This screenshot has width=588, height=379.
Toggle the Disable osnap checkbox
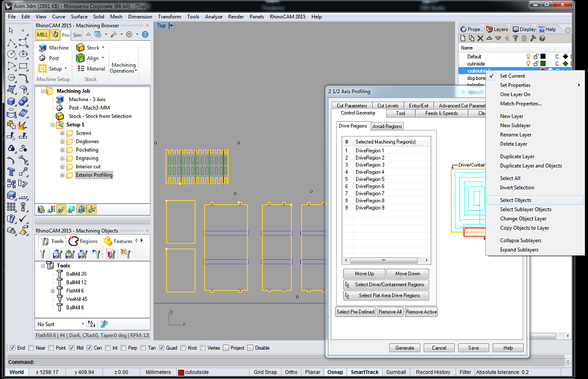coord(250,348)
